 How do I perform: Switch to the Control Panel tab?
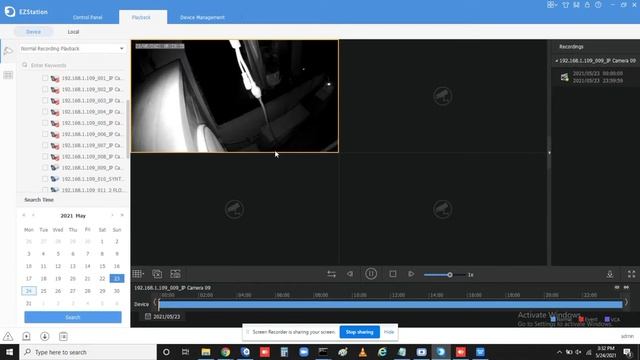pyautogui.click(x=87, y=18)
